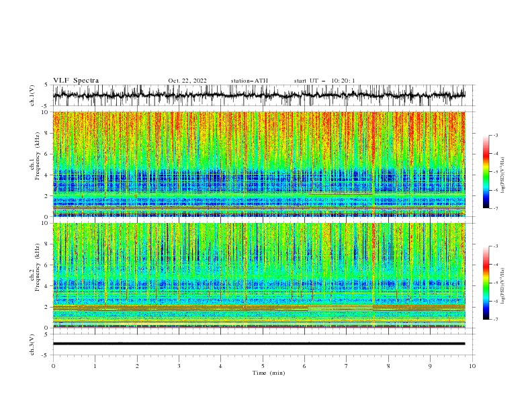Click inside the ch.1 spectrogram panel
This screenshot has width=532, height=411.
point(259,164)
